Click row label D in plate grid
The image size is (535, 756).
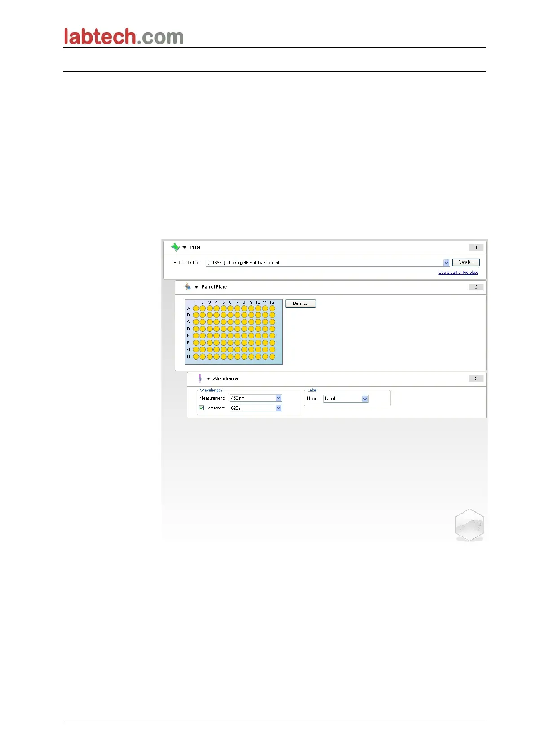tap(188, 329)
